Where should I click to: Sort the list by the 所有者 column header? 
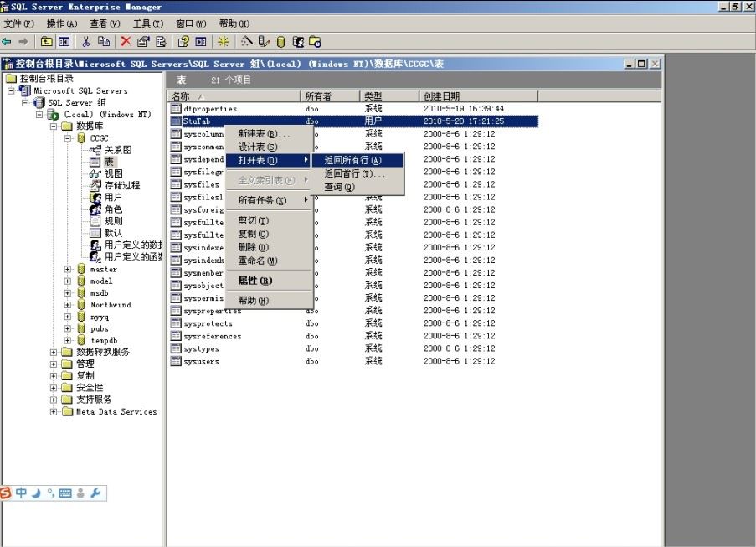point(330,96)
